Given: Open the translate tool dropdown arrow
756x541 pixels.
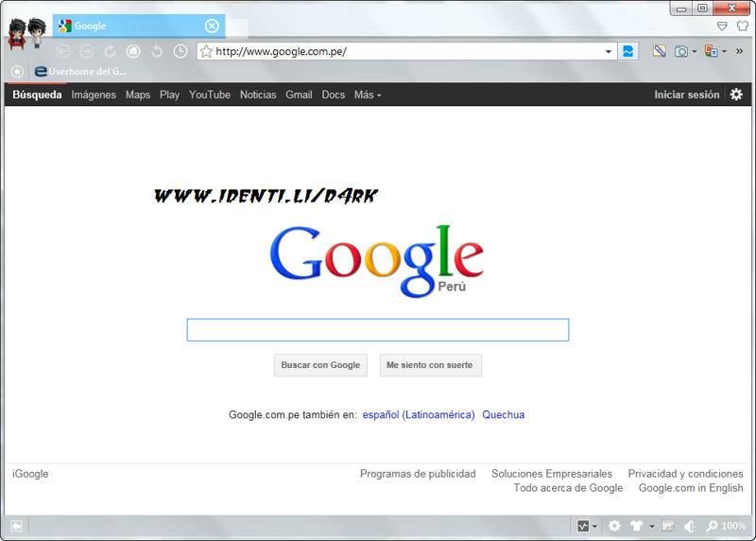Looking at the screenshot, I should [724, 52].
